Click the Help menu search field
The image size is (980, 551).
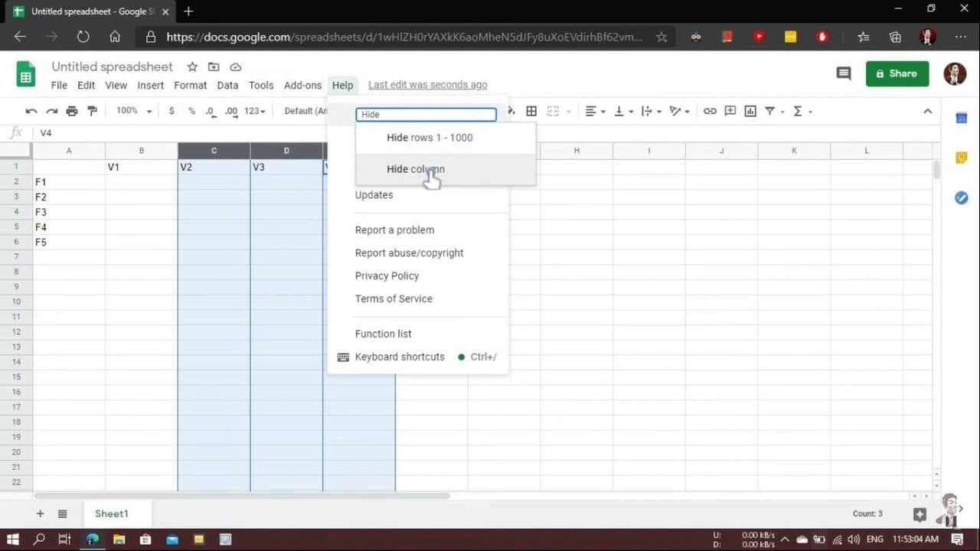pyautogui.click(x=426, y=114)
